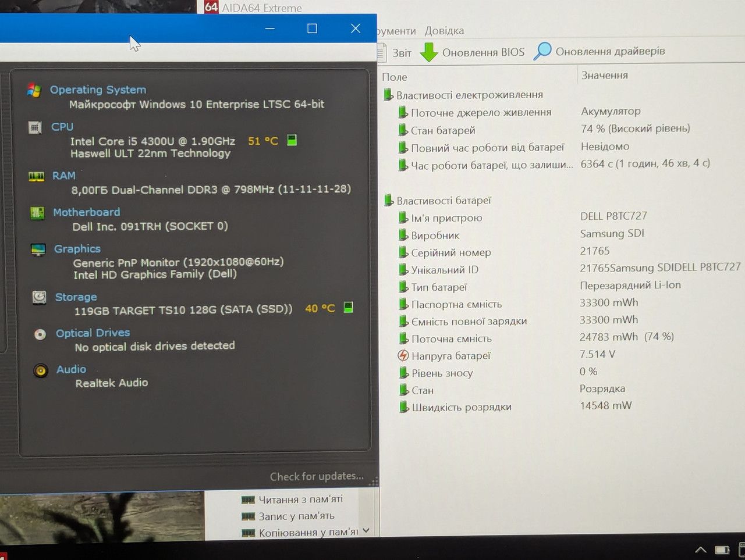
Task: Click the Значення column header
Action: [x=605, y=75]
